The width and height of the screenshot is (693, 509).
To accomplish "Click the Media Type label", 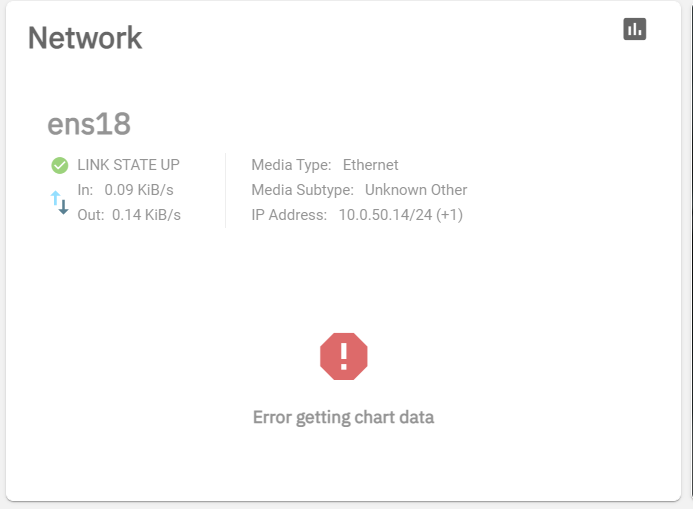I will tap(291, 165).
